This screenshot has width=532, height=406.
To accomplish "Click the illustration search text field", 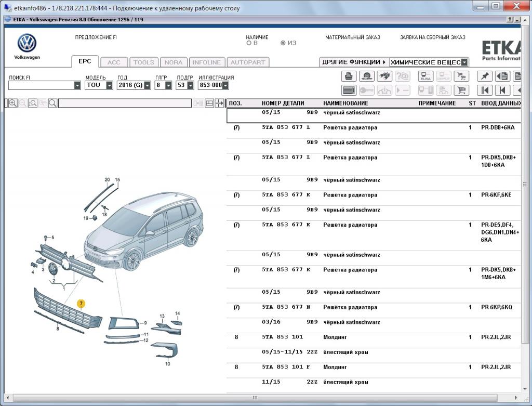I will click(125, 103).
